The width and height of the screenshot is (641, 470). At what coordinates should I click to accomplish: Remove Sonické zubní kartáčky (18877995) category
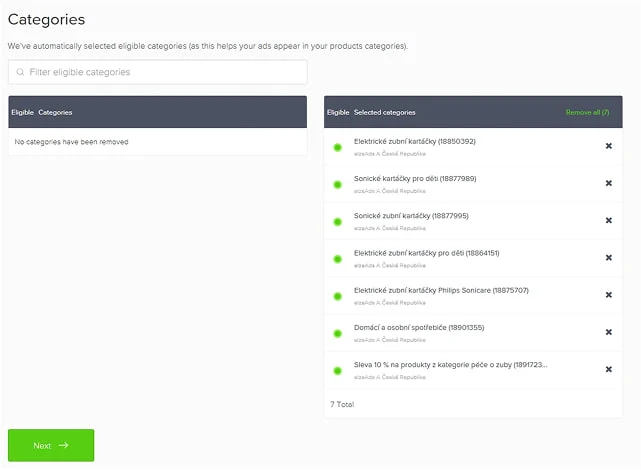(x=608, y=221)
